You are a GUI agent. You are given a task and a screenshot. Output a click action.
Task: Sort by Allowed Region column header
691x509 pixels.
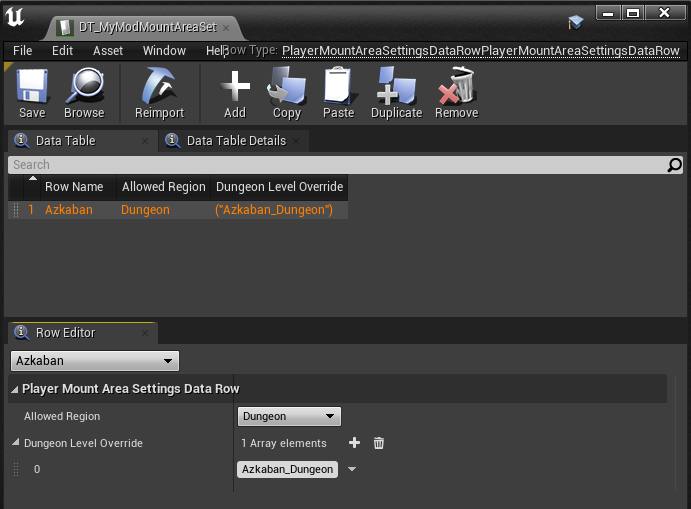coord(163,187)
